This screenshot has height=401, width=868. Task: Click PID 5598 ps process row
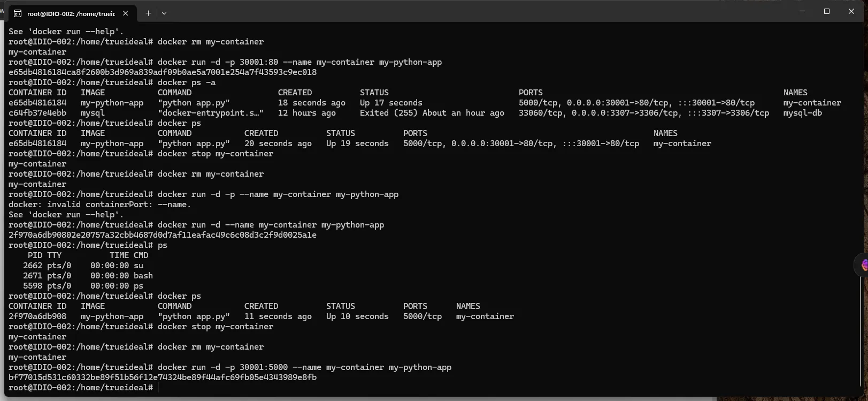[83, 286]
